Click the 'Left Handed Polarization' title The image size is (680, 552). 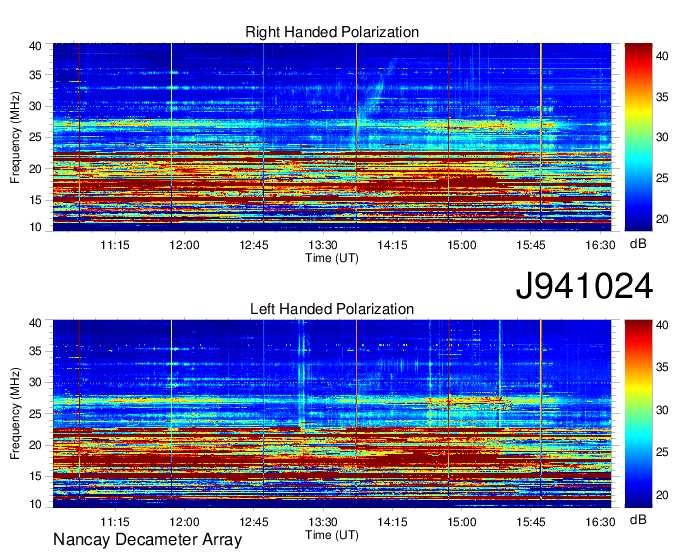(x=332, y=309)
